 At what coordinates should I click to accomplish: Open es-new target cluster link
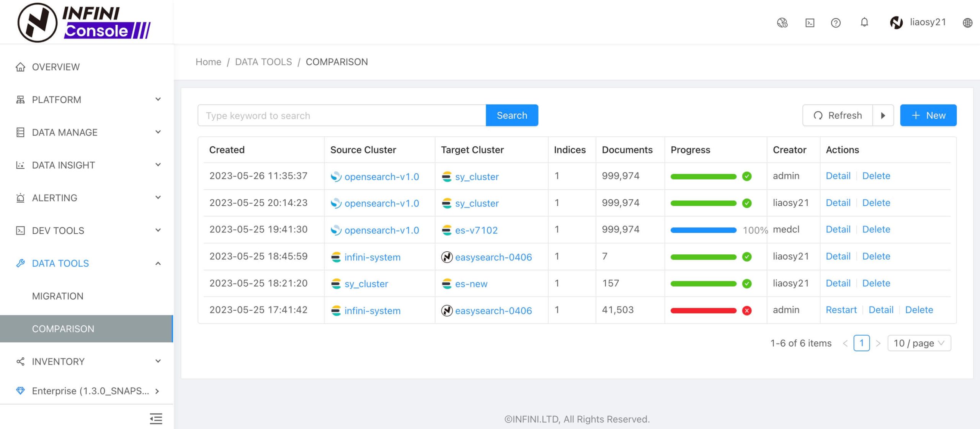[x=471, y=284]
